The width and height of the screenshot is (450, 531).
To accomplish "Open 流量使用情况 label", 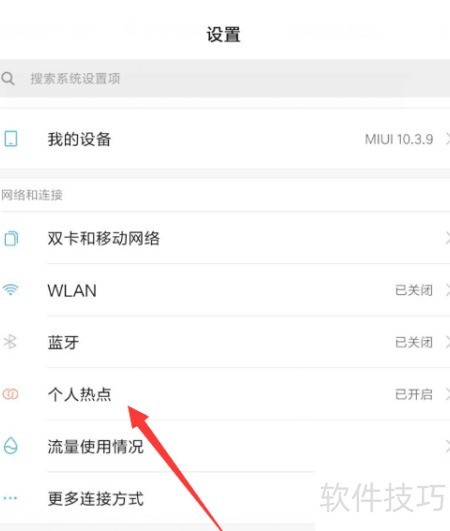I will pos(95,446).
